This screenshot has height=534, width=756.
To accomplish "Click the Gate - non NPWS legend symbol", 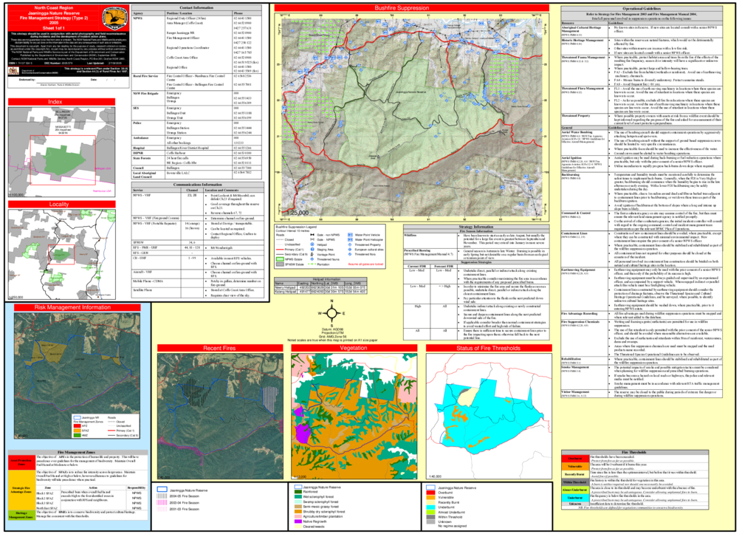I will [x=312, y=235].
